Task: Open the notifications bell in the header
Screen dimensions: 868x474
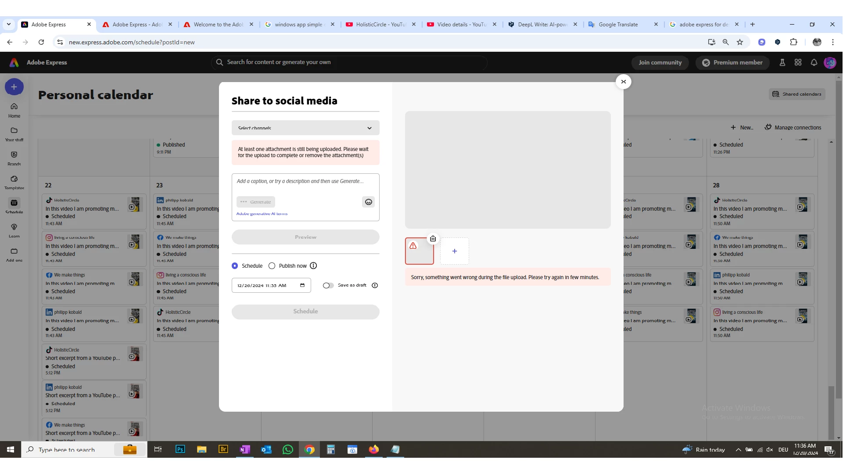Action: click(814, 63)
